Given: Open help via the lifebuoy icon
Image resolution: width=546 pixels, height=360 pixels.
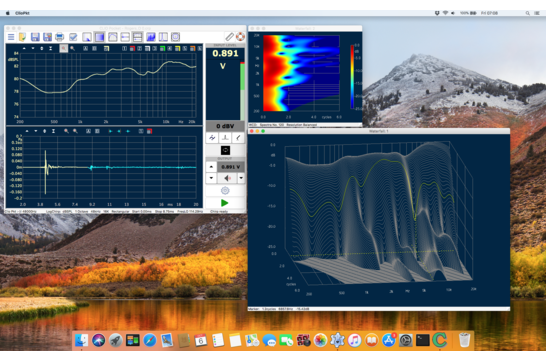Looking at the screenshot, I should [241, 37].
